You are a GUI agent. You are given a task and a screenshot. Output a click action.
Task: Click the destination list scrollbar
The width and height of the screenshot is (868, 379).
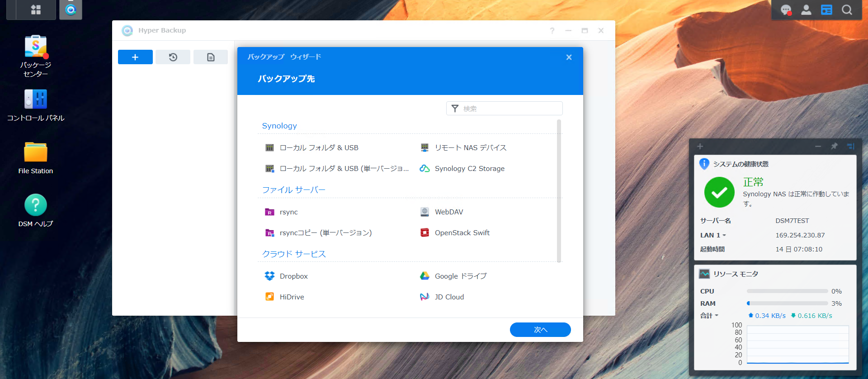point(559,191)
